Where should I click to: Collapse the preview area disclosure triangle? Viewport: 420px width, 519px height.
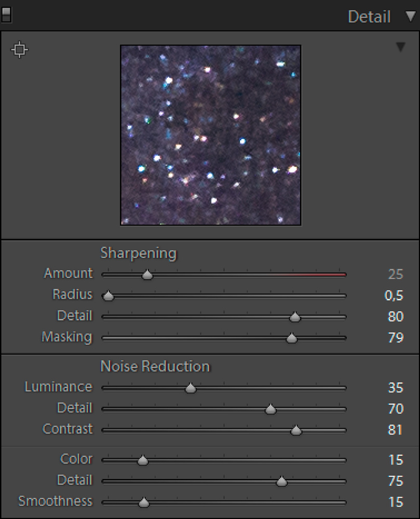tap(400, 47)
